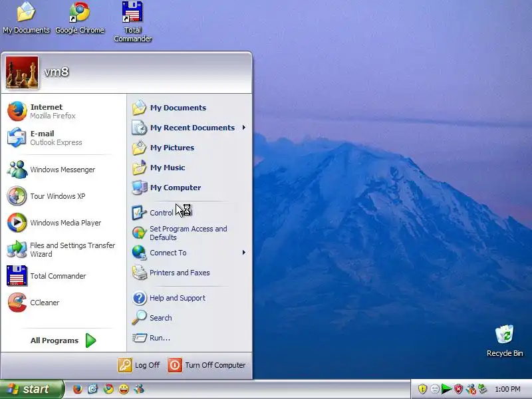
Task: Click the Log Off button
Action: (x=138, y=365)
